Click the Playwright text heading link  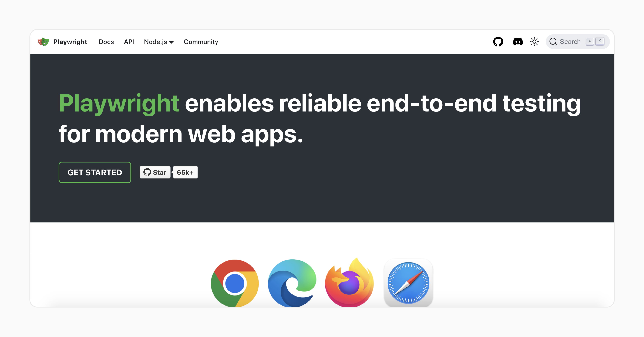pyautogui.click(x=69, y=42)
